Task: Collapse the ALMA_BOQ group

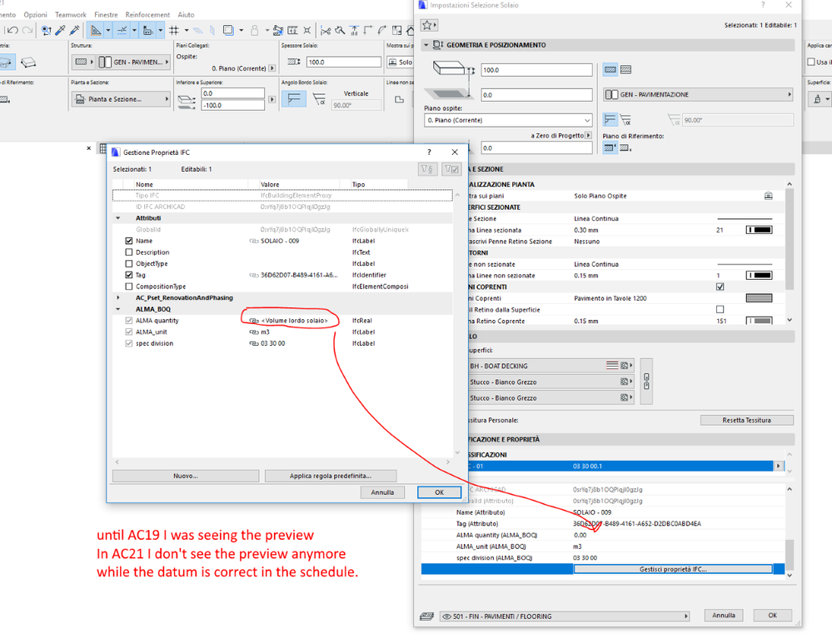Action: tap(117, 309)
